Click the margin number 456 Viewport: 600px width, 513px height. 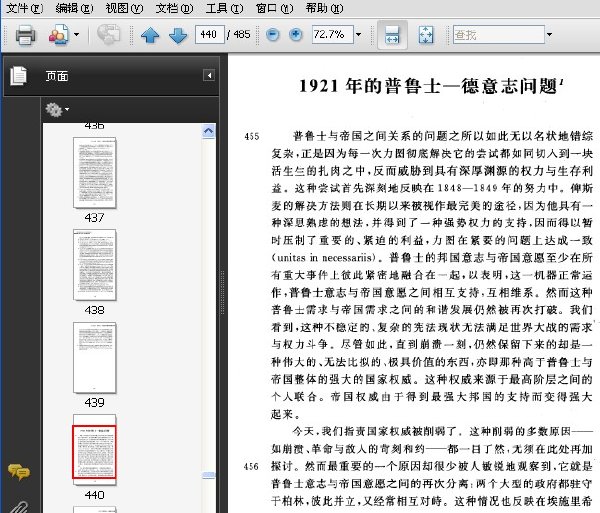coord(251,466)
